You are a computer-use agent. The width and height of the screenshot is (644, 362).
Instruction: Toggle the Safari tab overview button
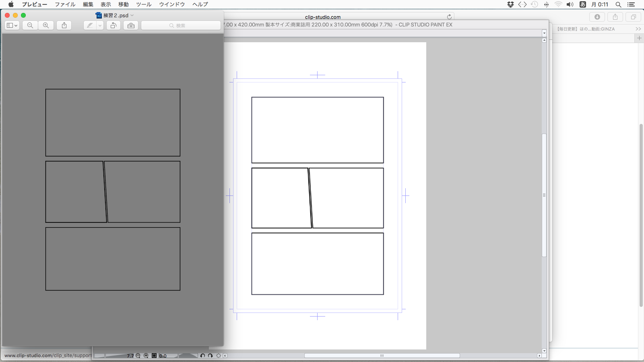point(633,17)
